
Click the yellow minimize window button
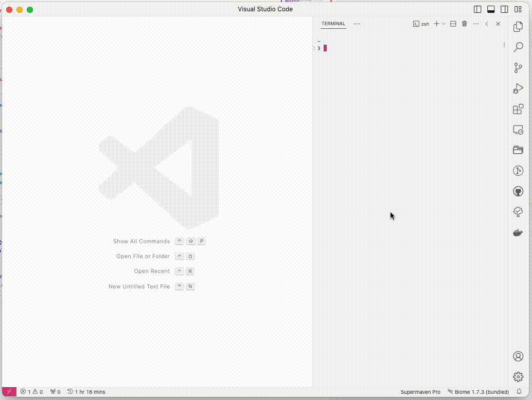click(x=20, y=10)
